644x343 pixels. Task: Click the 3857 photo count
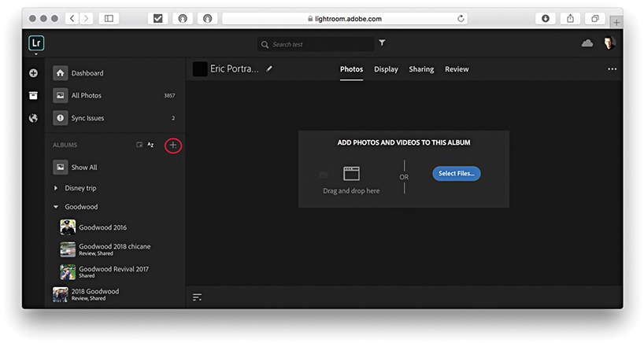click(x=169, y=96)
